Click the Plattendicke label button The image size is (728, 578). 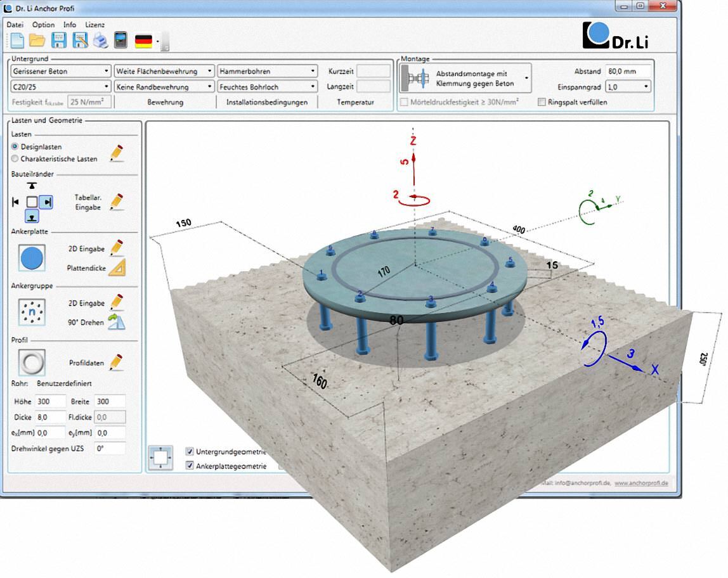pyautogui.click(x=86, y=268)
